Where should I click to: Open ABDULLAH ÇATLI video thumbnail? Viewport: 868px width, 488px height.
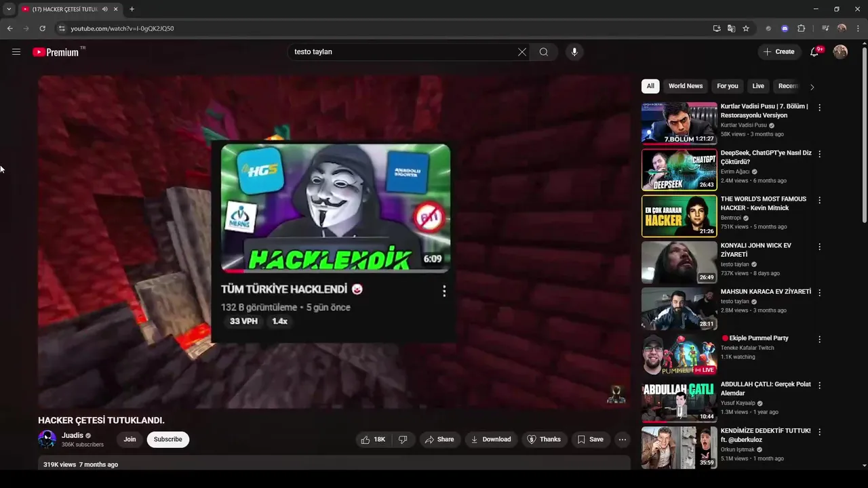[679, 401]
